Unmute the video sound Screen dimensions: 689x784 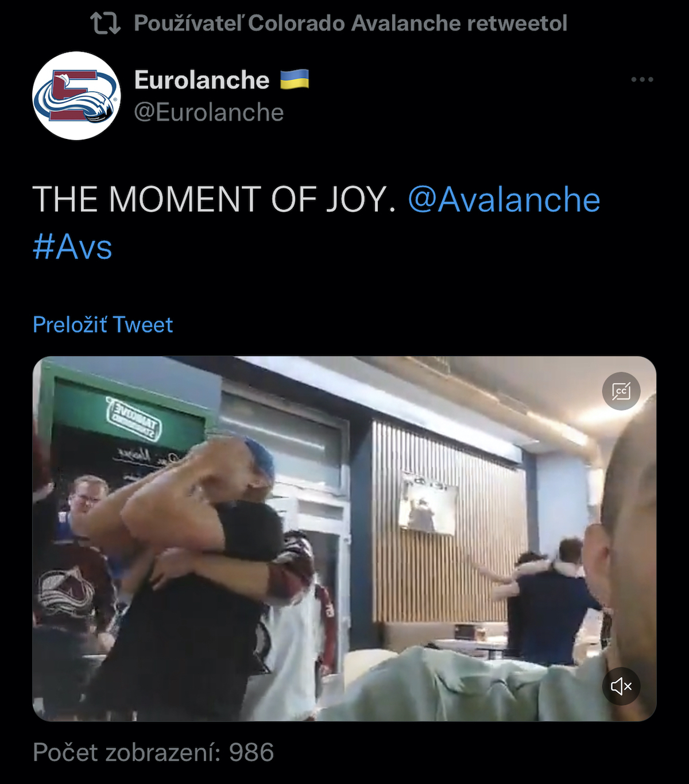(621, 686)
